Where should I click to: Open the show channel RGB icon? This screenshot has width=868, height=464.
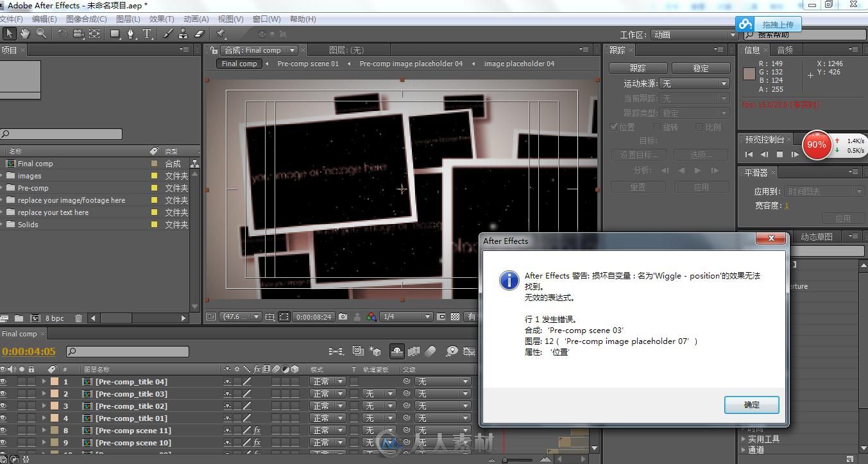point(371,317)
